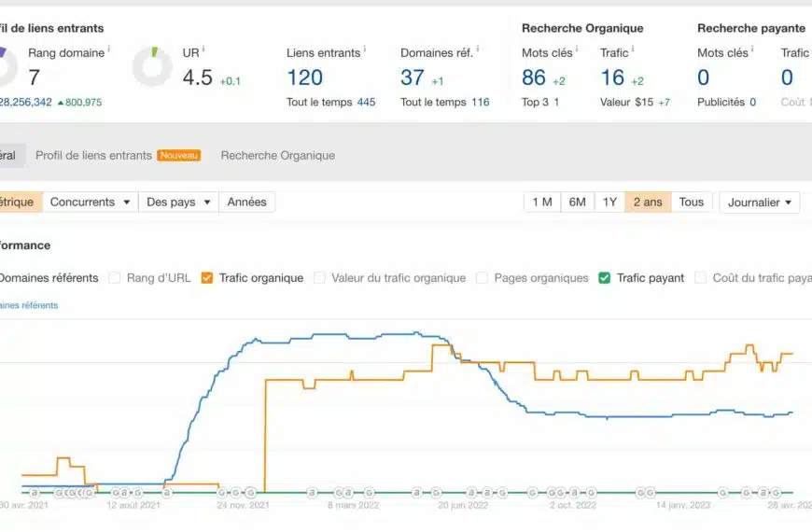Click info icon by paid Mots clés
This screenshot has width=812, height=532.
tap(752, 49)
